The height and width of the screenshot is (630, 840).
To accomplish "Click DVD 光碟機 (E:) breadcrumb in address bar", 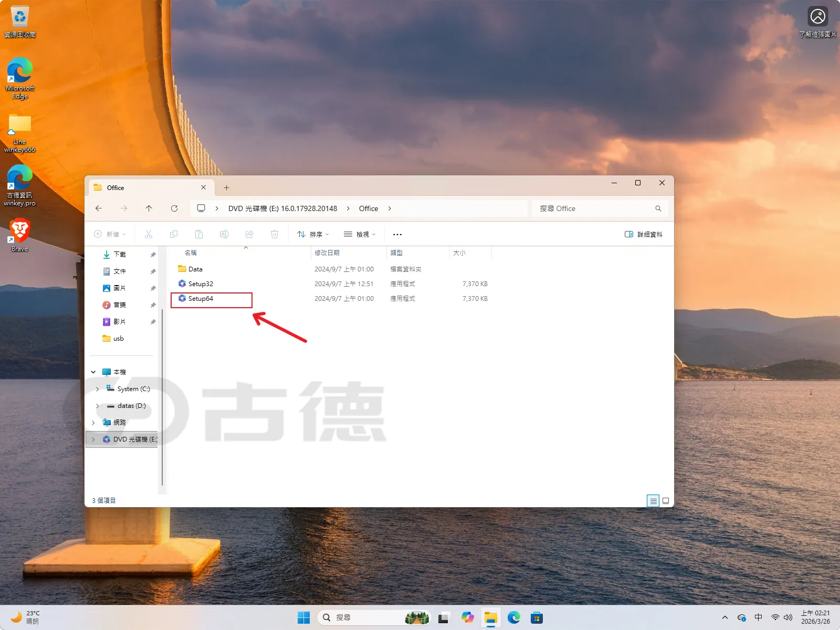I will pyautogui.click(x=282, y=208).
